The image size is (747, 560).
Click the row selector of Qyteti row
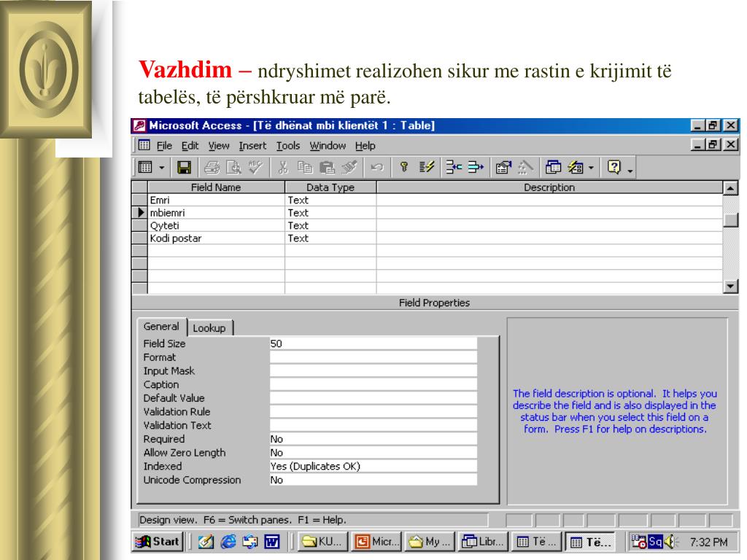click(139, 226)
